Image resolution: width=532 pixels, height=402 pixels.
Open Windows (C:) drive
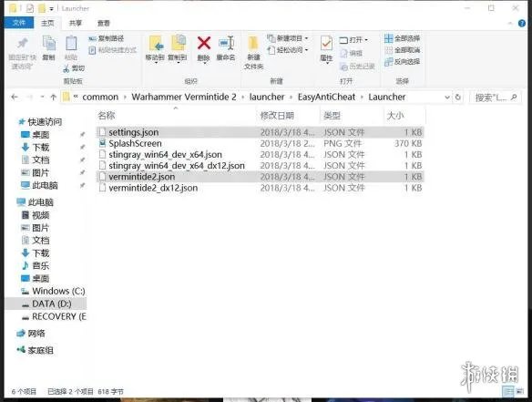tap(53, 291)
